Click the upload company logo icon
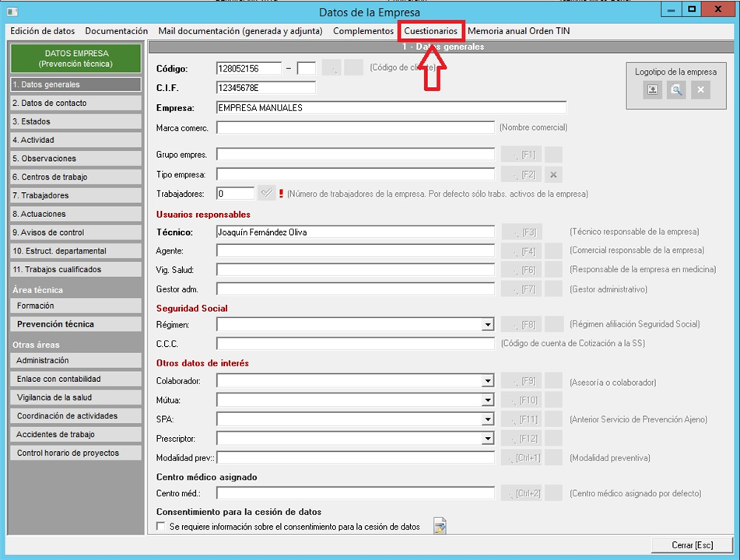 tap(653, 90)
